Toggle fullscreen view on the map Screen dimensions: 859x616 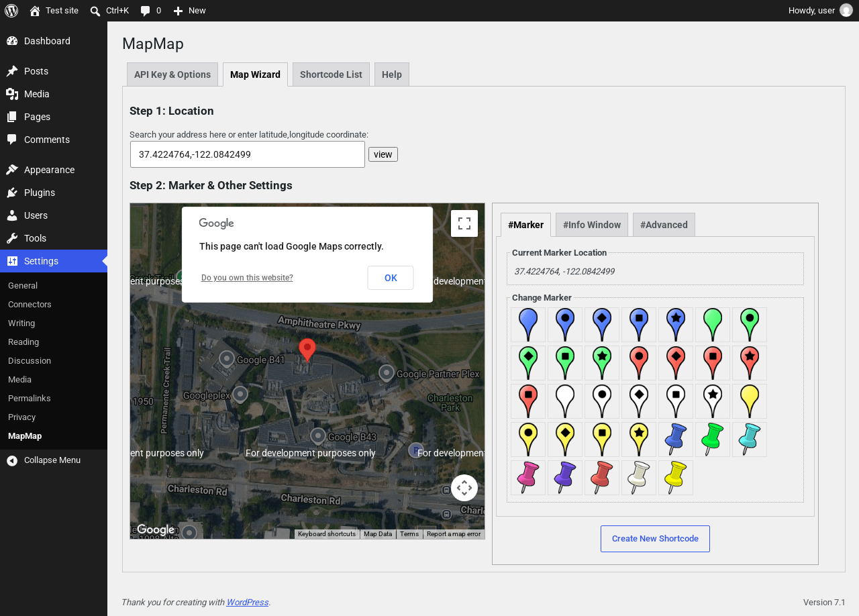click(464, 223)
